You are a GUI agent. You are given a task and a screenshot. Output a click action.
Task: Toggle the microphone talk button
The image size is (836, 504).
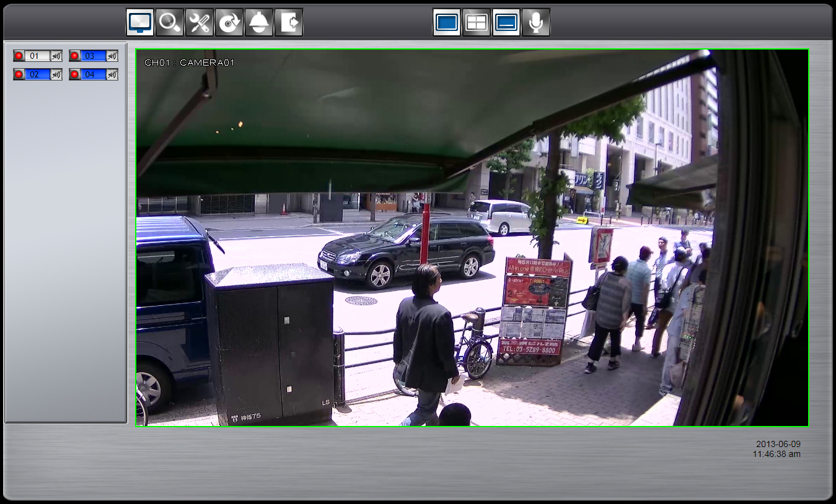pos(536,22)
